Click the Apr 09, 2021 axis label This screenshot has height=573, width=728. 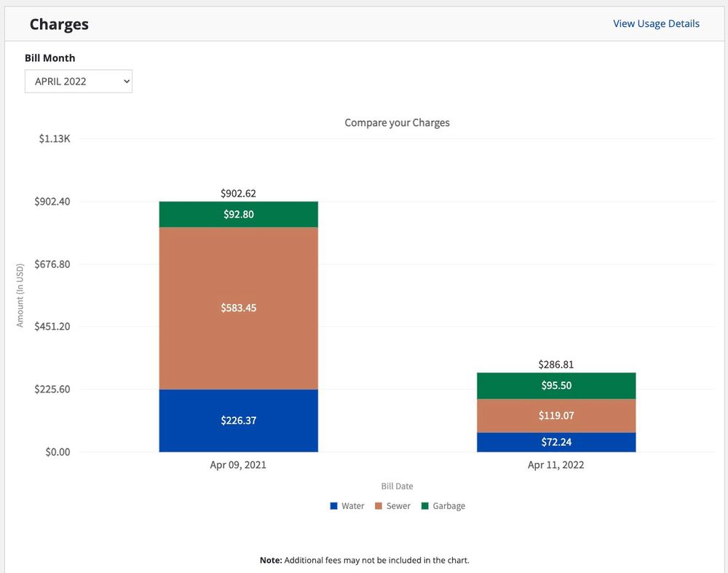[x=239, y=465]
